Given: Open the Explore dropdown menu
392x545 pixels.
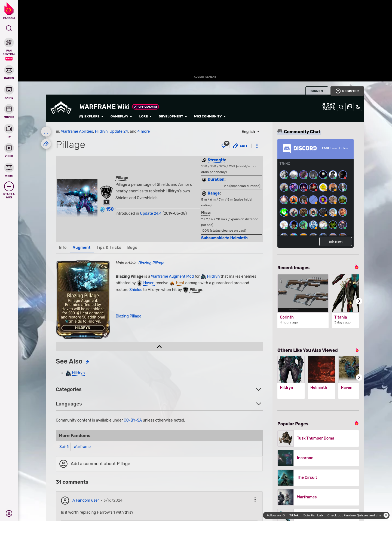Looking at the screenshot, I should point(91,116).
